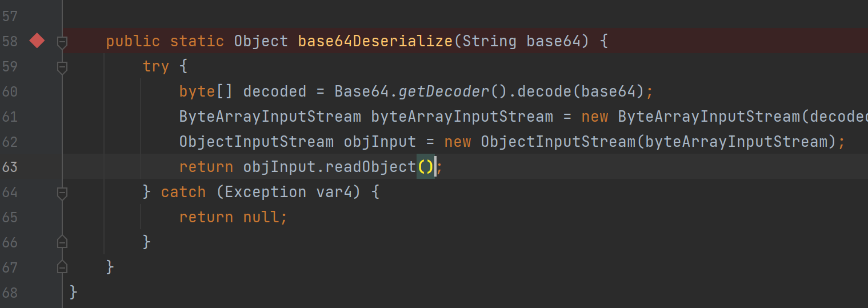Viewport: 868px width, 308px height.
Task: Remove the red breakpoint on line 58
Action: (37, 41)
